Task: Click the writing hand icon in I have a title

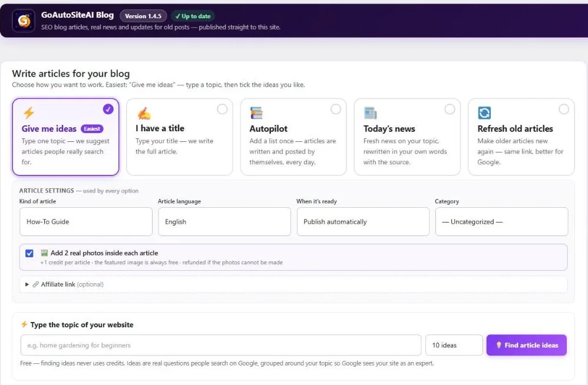Action: 144,113
